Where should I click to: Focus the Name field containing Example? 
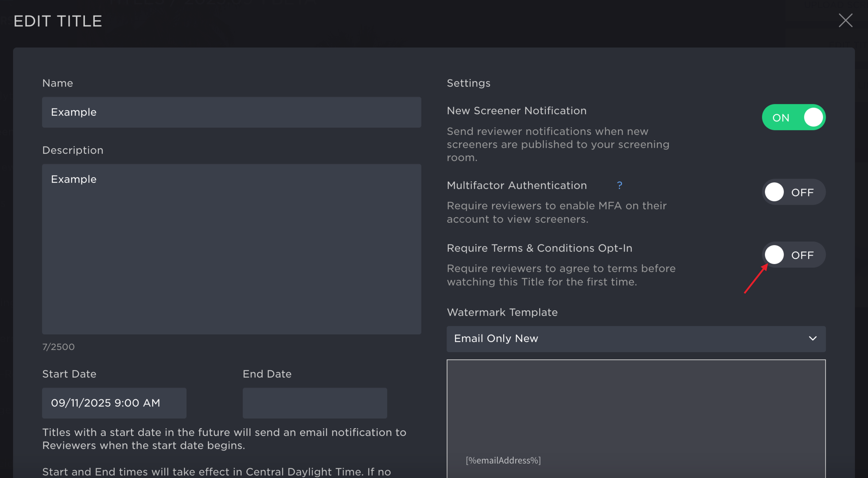pyautogui.click(x=232, y=112)
